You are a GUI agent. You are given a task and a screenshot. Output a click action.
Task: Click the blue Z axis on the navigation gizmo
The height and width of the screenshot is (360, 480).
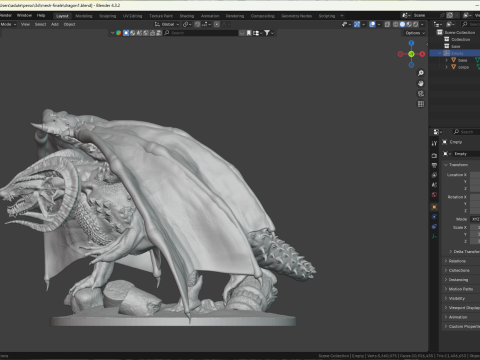coord(411,43)
